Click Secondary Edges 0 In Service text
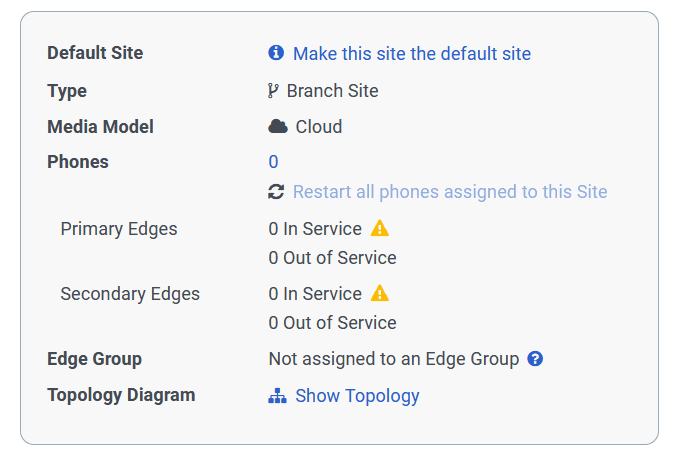This screenshot has width=683, height=458. pos(315,294)
